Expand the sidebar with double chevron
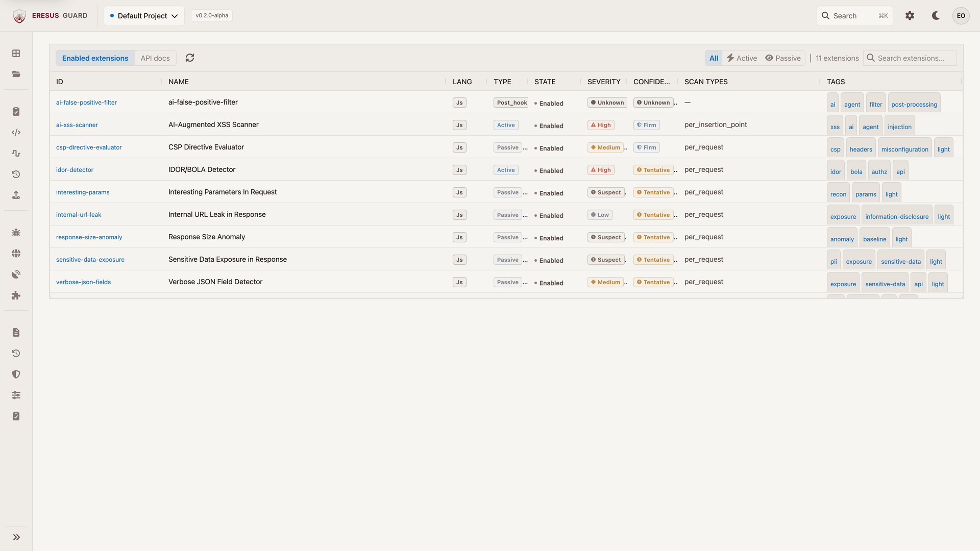 click(16, 537)
